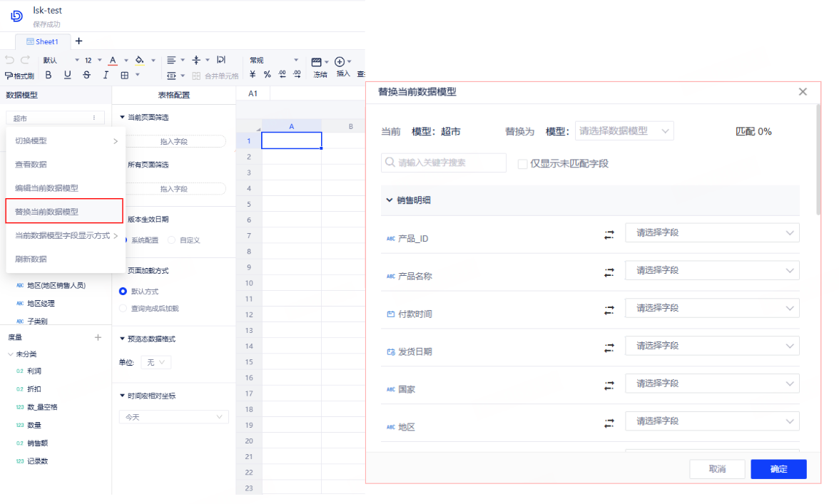The width and height of the screenshot is (839, 504).
Task: Apply Underline formatting from the toolbar
Action: [68, 75]
